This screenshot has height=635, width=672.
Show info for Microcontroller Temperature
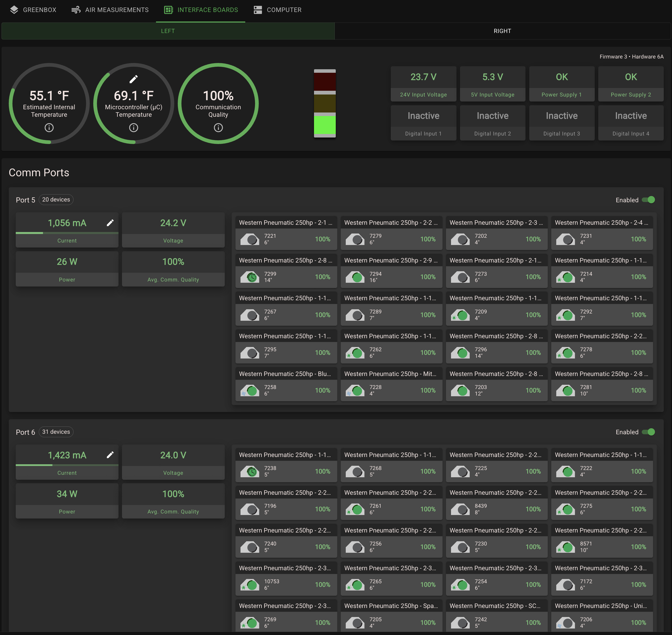coord(134,127)
